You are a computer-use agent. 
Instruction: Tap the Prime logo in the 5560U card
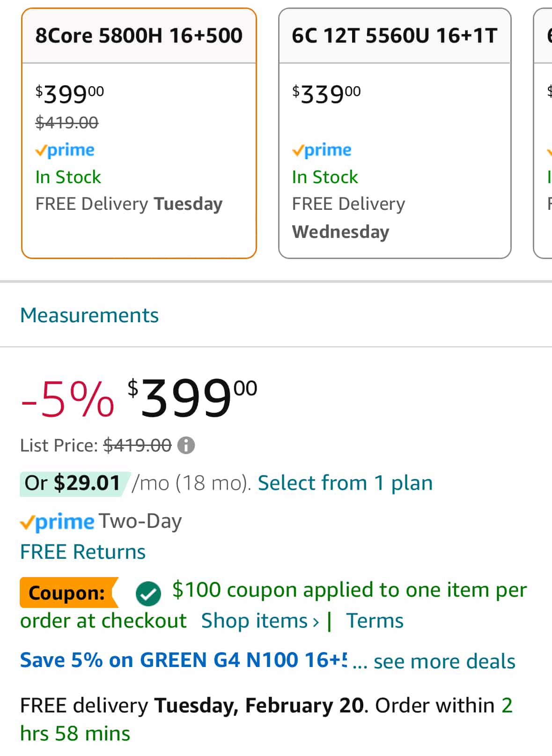coord(322,150)
